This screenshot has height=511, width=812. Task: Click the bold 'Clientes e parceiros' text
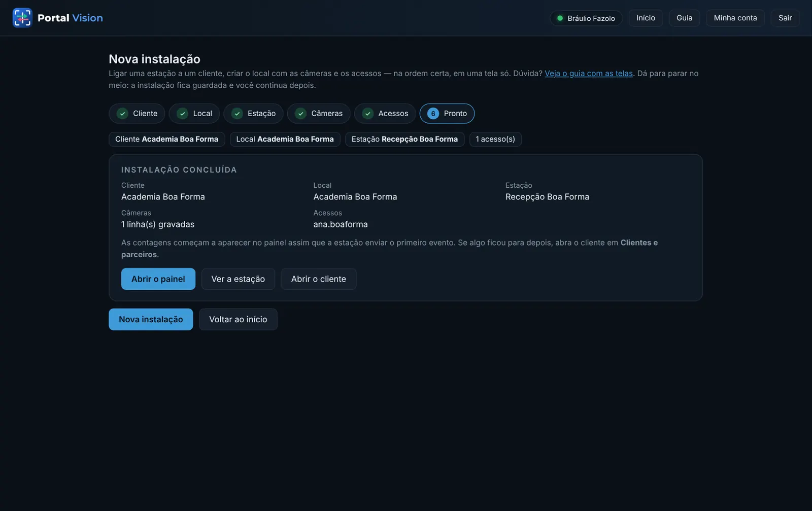click(x=389, y=249)
